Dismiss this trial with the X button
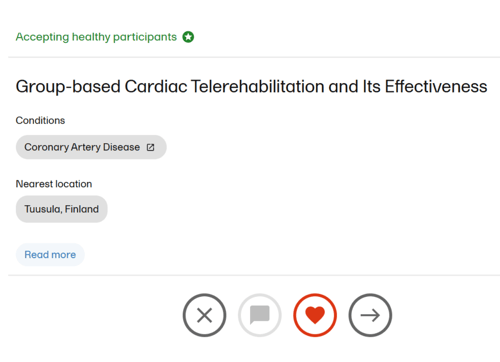The image size is (500, 362). pos(204,315)
